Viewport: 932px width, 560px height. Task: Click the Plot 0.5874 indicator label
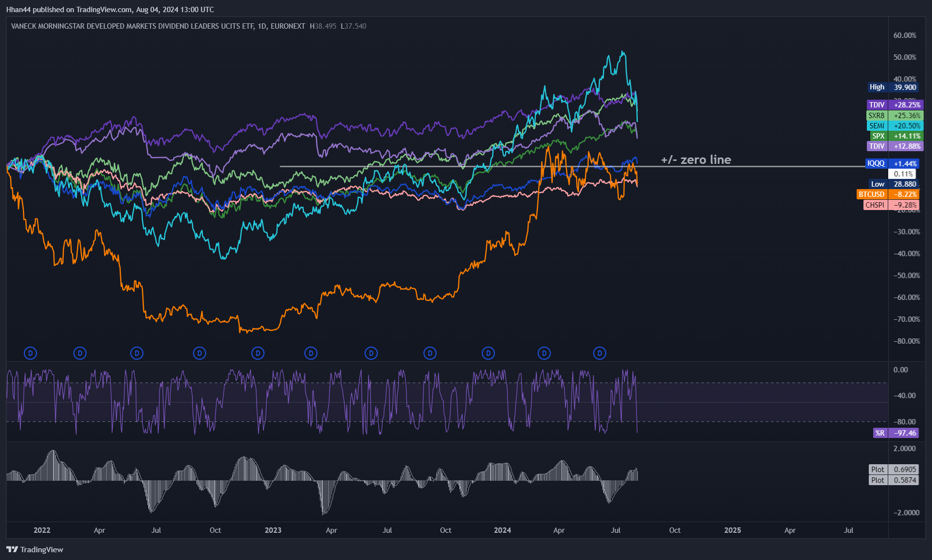[894, 480]
